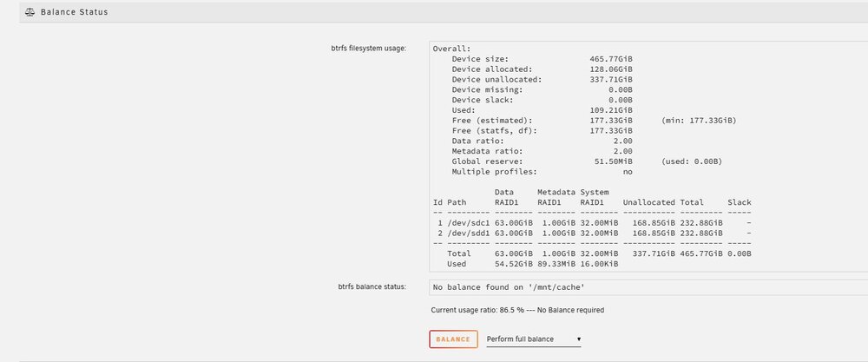Click the Used system value 16.00KiB

click(599, 264)
